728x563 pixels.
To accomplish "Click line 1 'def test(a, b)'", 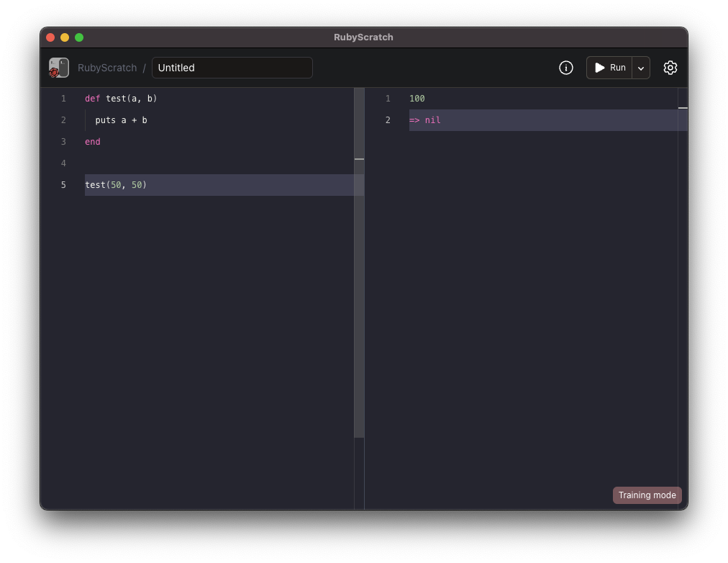I will pos(121,99).
